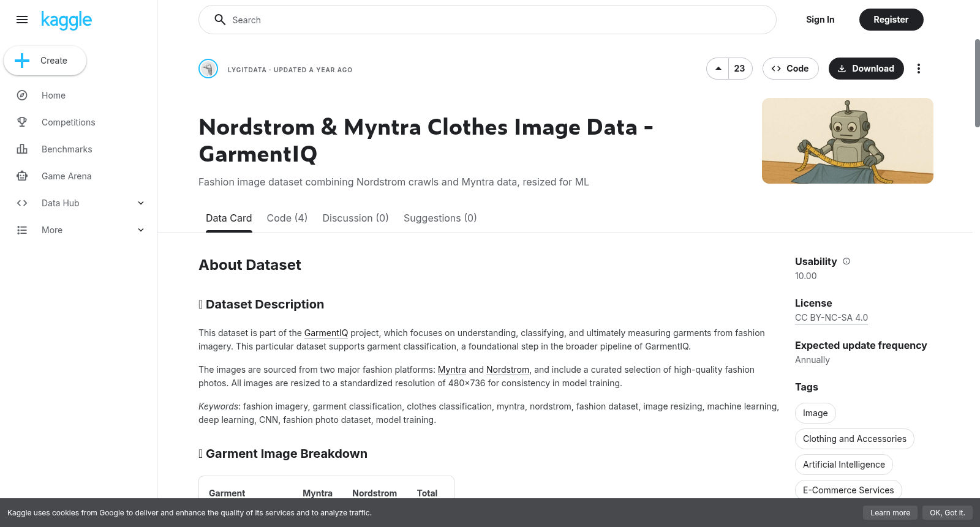Click the Benchmarks bar chart icon

22,149
